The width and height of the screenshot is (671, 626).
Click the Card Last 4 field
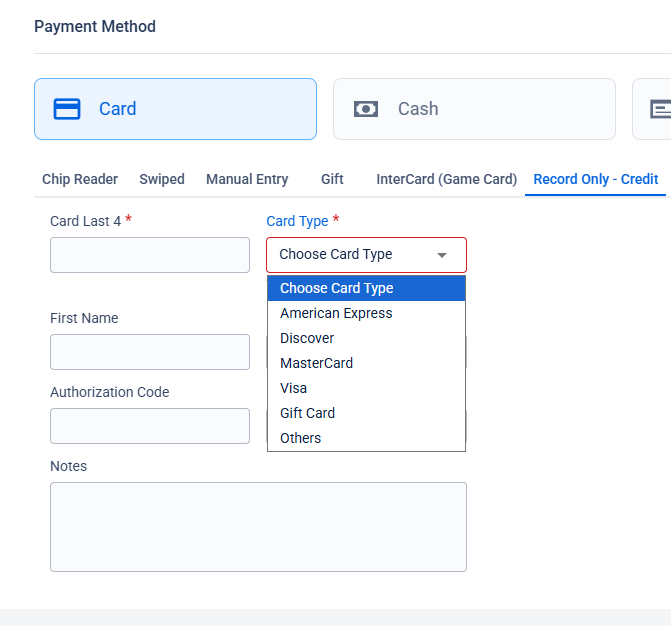point(150,255)
